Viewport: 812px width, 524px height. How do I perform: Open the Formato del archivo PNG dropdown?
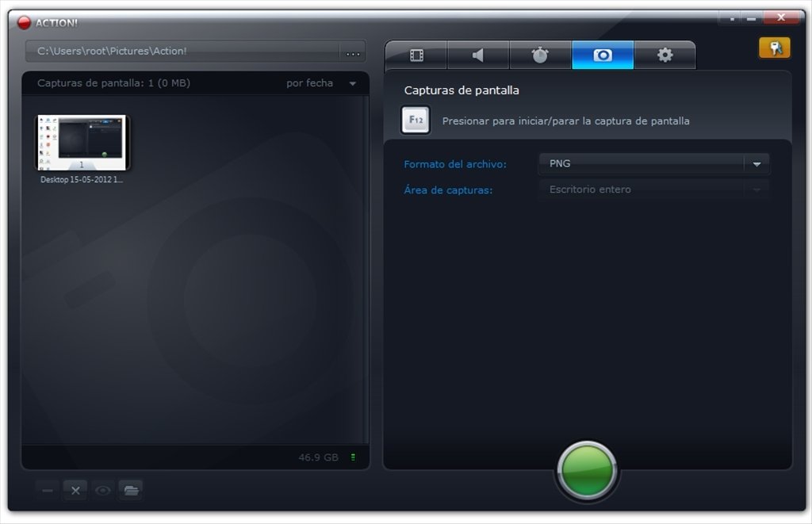[654, 163]
